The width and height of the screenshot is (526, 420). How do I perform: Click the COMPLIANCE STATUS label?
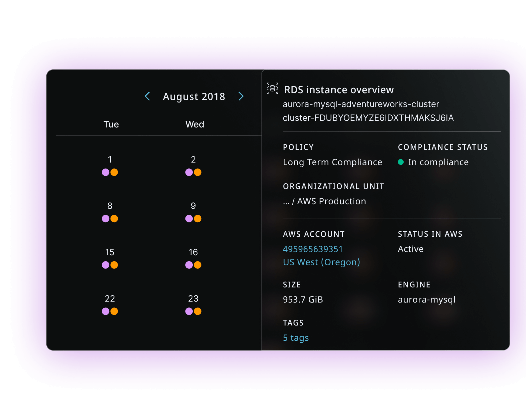click(443, 147)
